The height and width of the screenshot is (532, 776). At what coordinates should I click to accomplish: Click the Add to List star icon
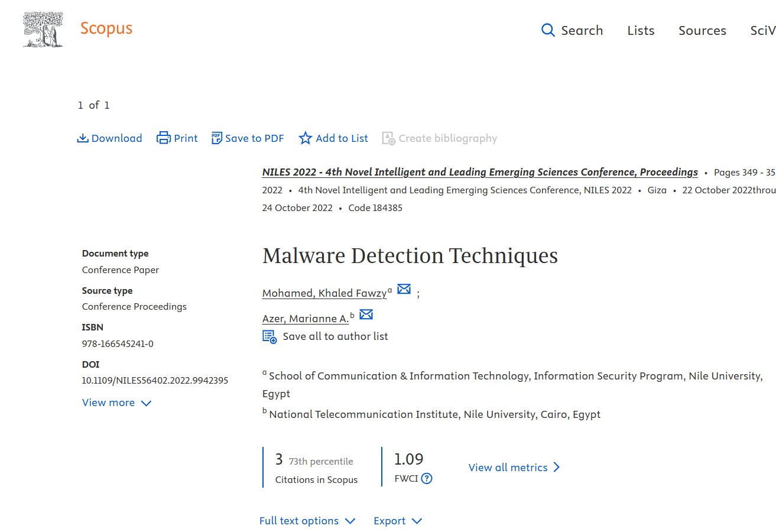pos(305,138)
